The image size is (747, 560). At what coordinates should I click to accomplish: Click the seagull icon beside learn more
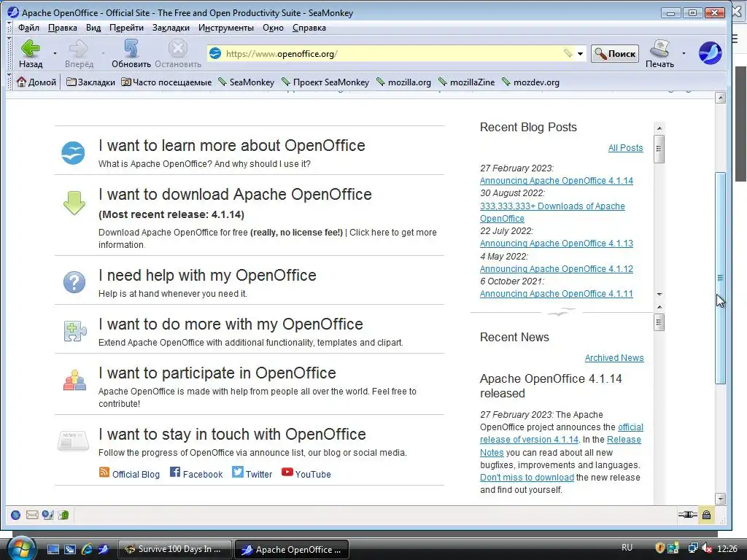(x=74, y=153)
